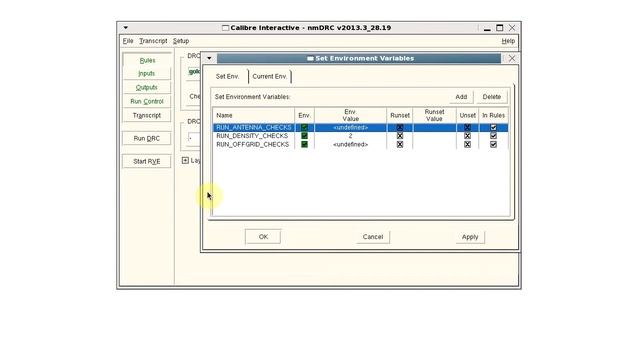640x360 pixels.
Task: Open the Help menu
Action: click(508, 41)
